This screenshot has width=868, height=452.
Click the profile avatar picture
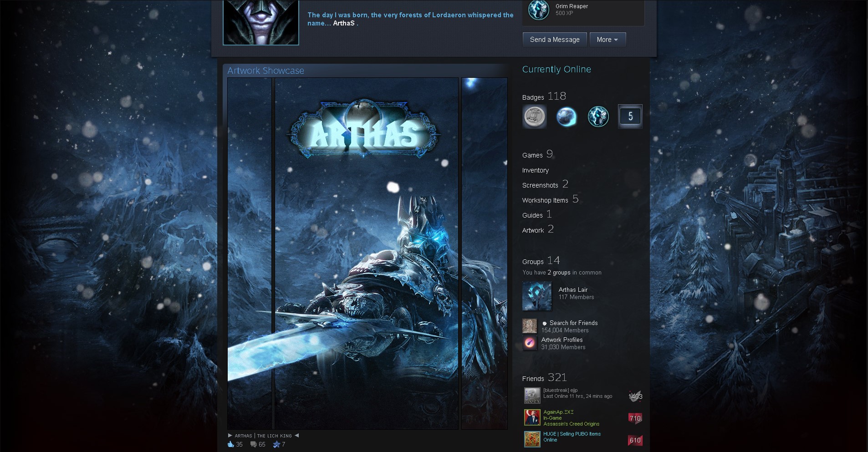(261, 22)
